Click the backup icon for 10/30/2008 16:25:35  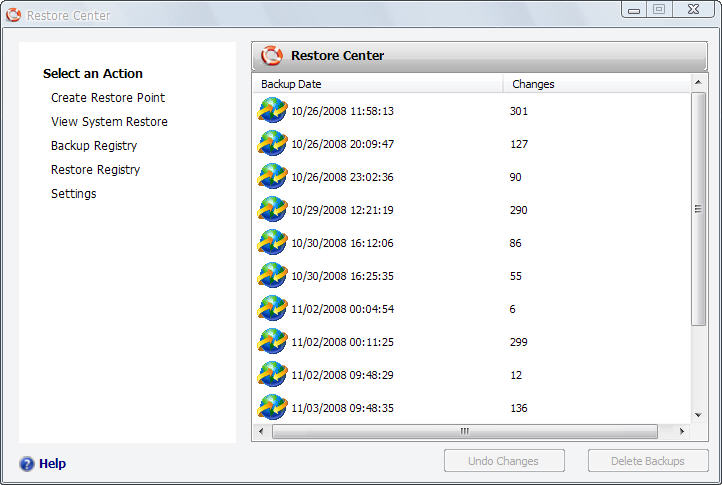tap(272, 275)
